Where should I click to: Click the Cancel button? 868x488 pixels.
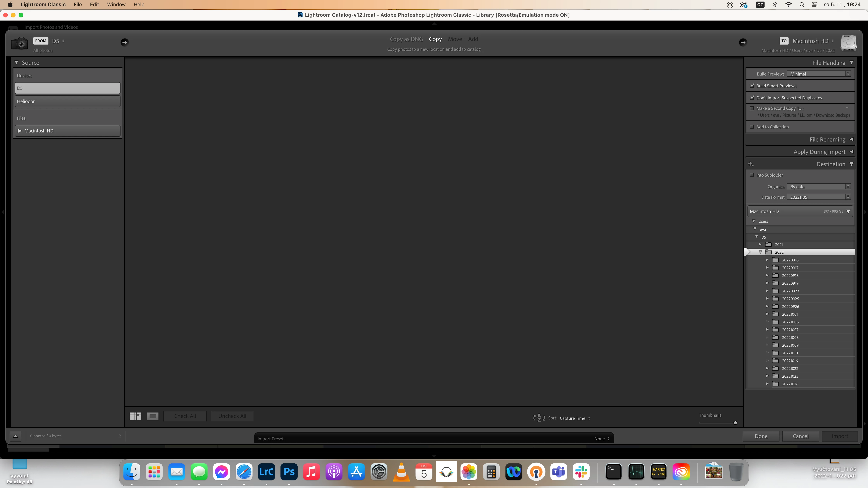(x=800, y=436)
